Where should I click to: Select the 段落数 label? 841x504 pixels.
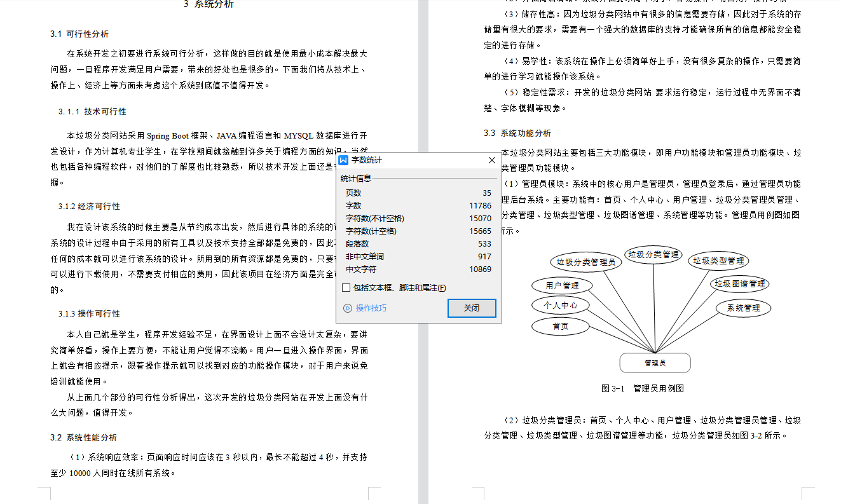[357, 243]
